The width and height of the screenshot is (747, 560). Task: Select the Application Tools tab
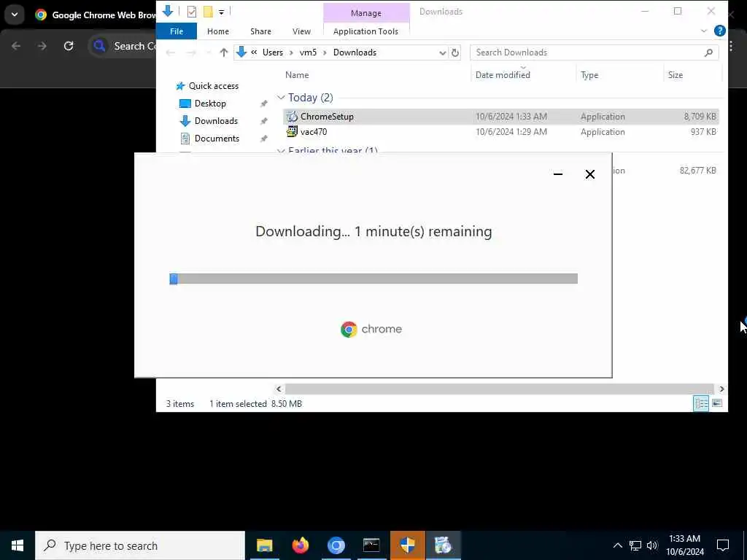click(366, 31)
